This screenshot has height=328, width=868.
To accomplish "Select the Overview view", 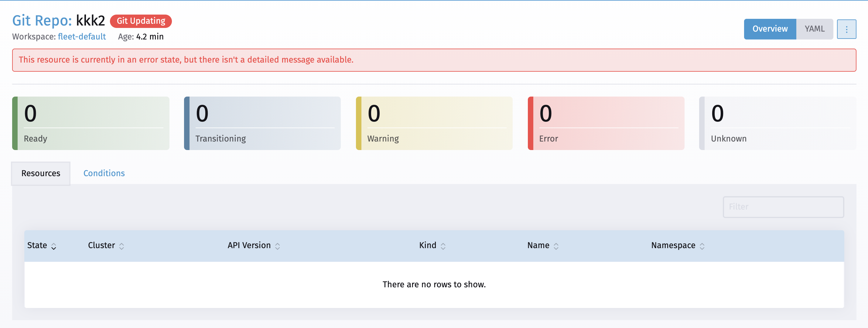I will (x=770, y=29).
